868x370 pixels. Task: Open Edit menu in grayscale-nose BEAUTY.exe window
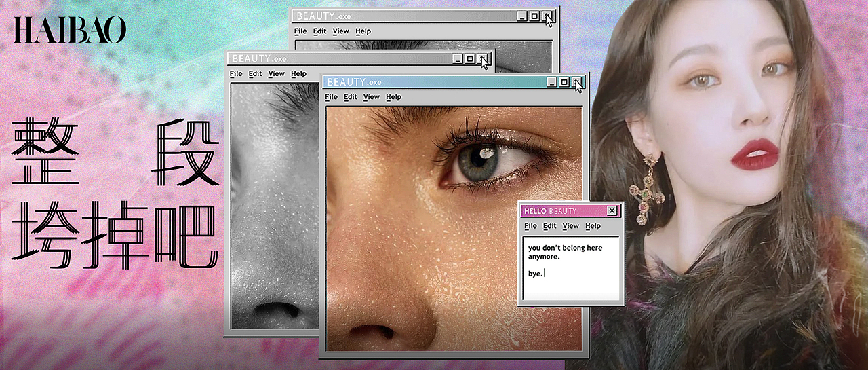(255, 73)
